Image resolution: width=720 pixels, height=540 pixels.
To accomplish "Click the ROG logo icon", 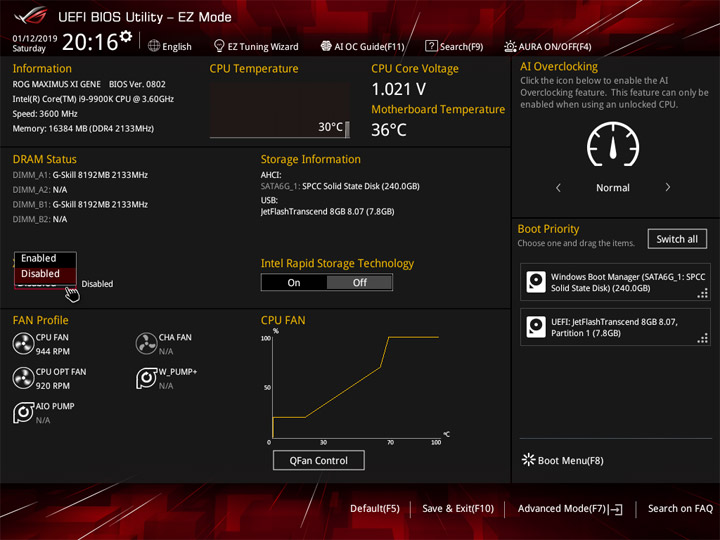I will [x=30, y=15].
